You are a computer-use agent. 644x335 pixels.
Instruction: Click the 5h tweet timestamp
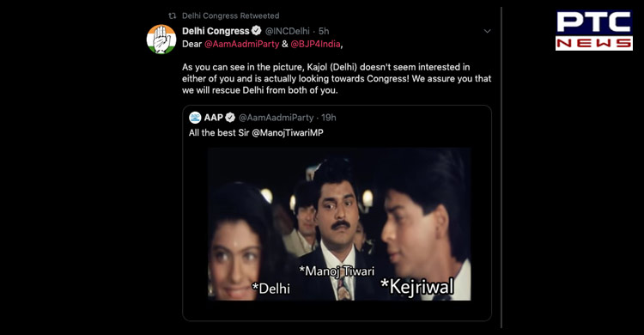[x=324, y=31]
